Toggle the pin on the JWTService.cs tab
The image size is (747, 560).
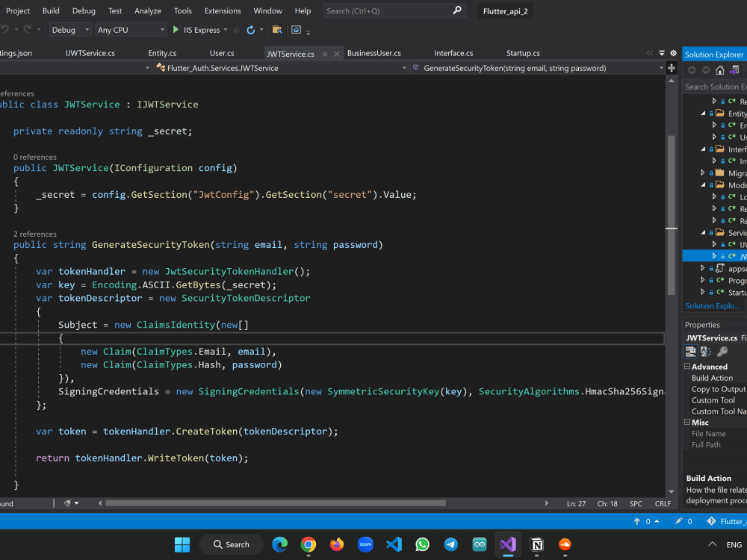pyautogui.click(x=324, y=53)
